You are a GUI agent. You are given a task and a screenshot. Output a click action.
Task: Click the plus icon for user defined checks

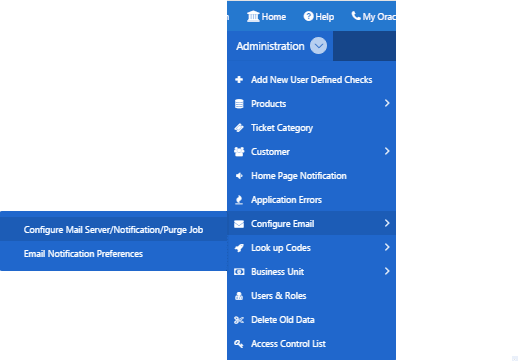click(x=239, y=80)
